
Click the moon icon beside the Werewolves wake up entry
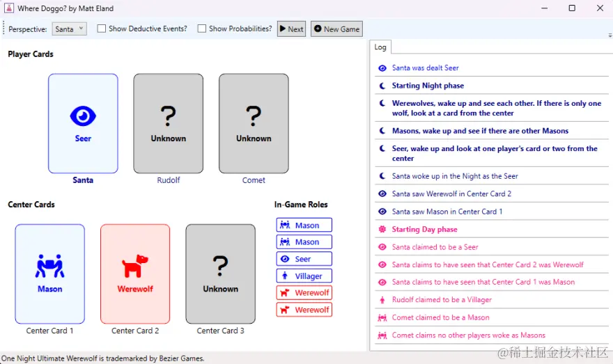382,103
